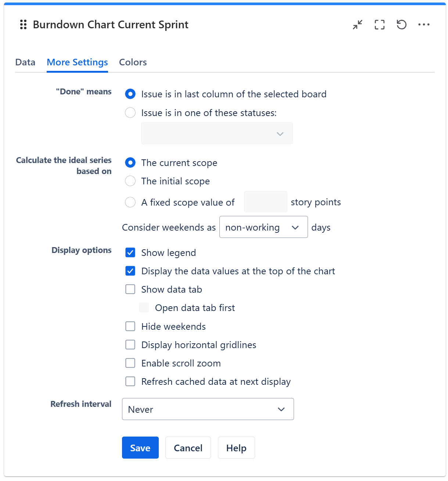The width and height of the screenshot is (448, 481).
Task: Expand gadget to full screen
Action: (379, 25)
